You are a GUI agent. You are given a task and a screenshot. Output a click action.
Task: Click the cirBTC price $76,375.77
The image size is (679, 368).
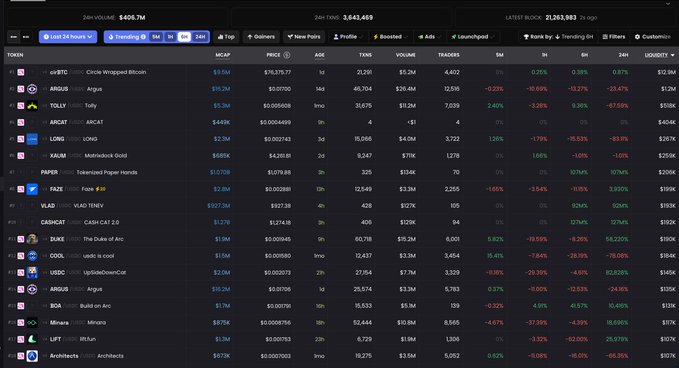click(x=278, y=72)
